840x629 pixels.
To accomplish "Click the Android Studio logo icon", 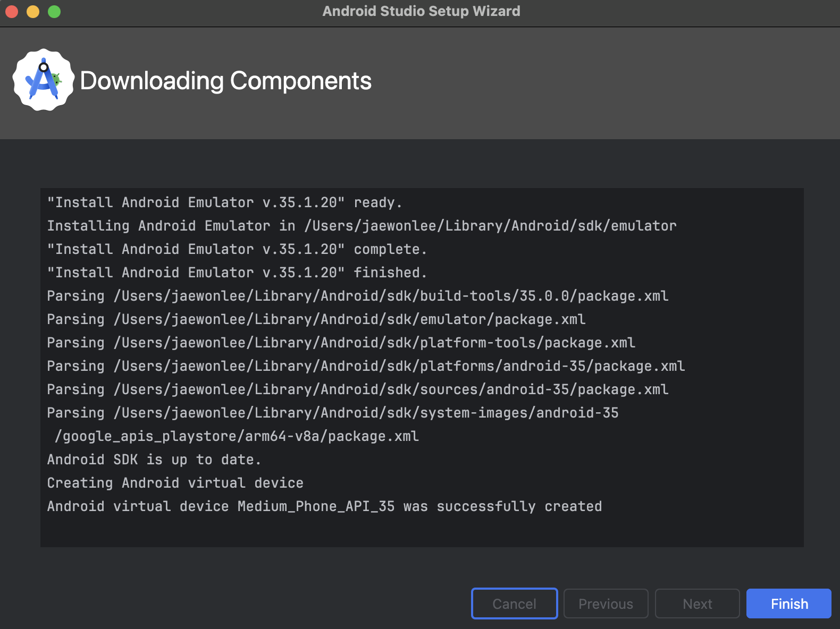I will coord(44,80).
